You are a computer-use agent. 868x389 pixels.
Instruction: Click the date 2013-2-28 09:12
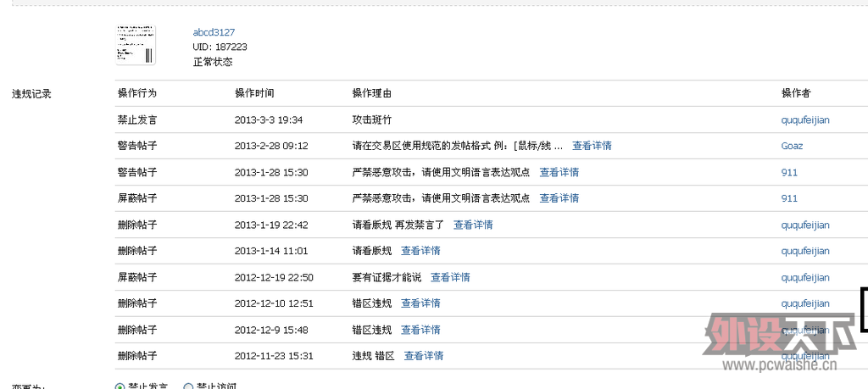(271, 146)
